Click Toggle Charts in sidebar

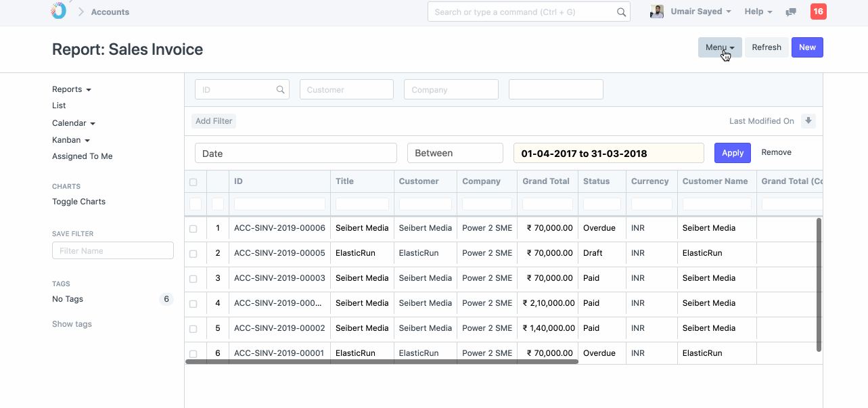[x=79, y=202]
